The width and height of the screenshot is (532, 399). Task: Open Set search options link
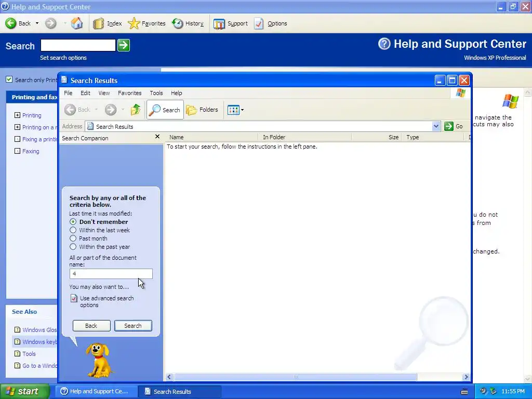[63, 58]
